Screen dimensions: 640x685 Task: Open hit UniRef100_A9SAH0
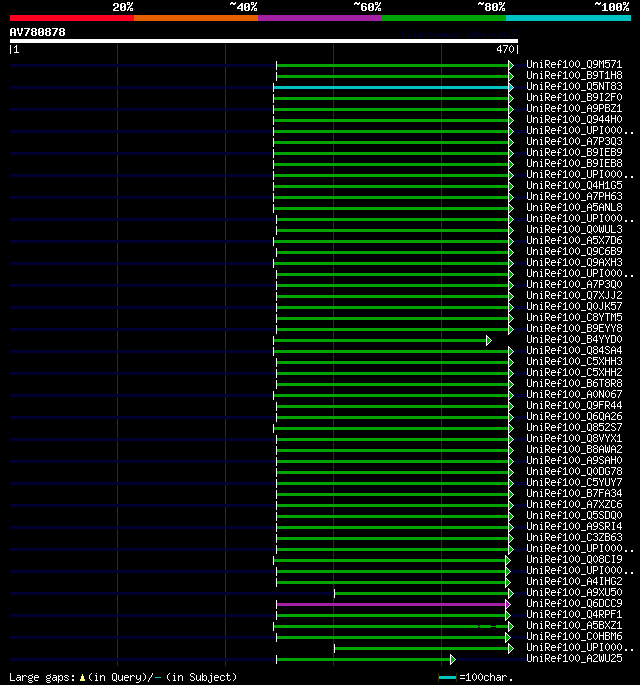click(x=574, y=460)
